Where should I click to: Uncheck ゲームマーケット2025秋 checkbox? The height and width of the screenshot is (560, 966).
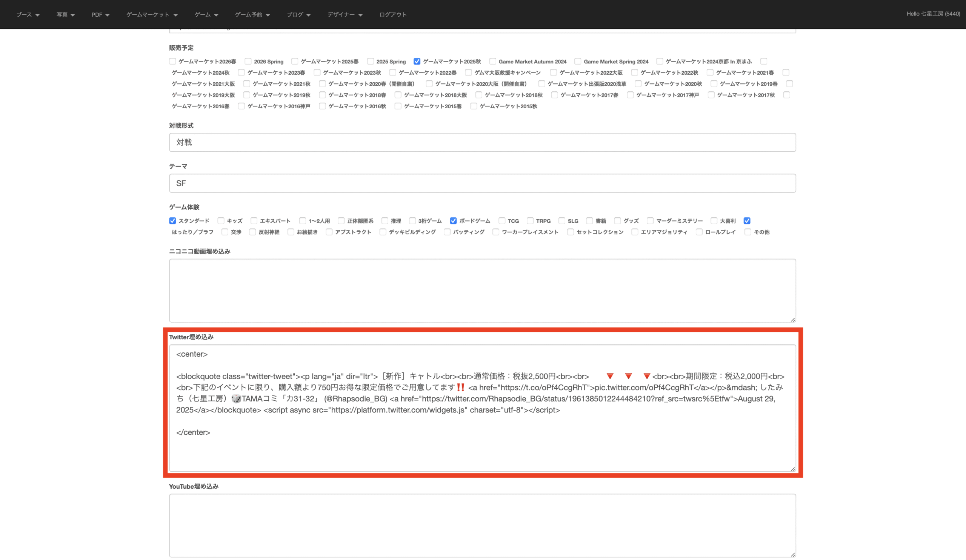417,62
